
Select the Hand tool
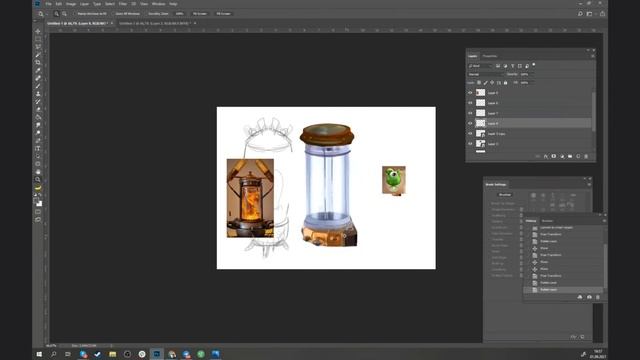tap(38, 172)
